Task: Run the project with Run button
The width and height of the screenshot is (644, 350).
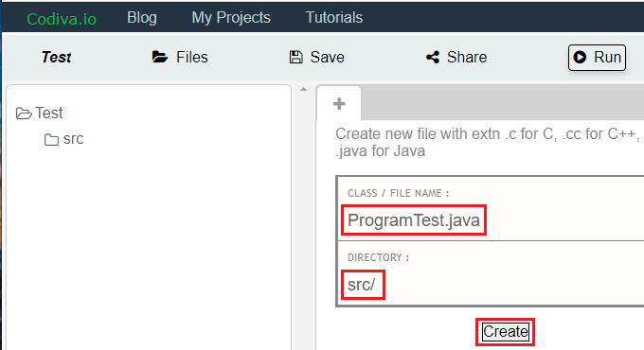Action: click(598, 58)
